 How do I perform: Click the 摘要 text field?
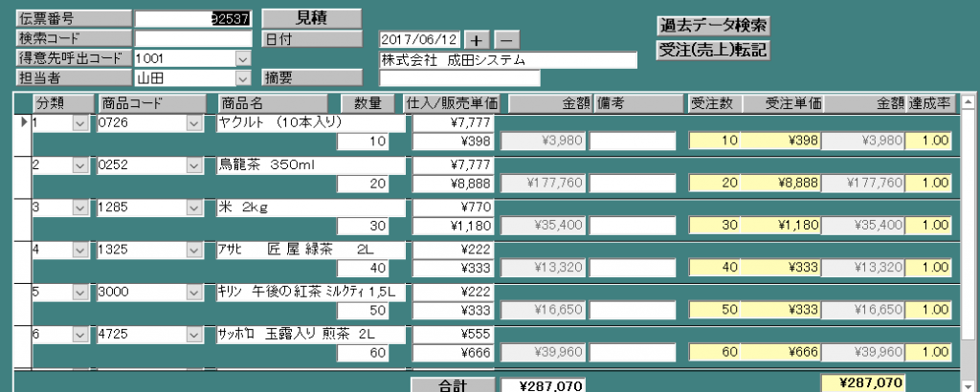(x=459, y=78)
